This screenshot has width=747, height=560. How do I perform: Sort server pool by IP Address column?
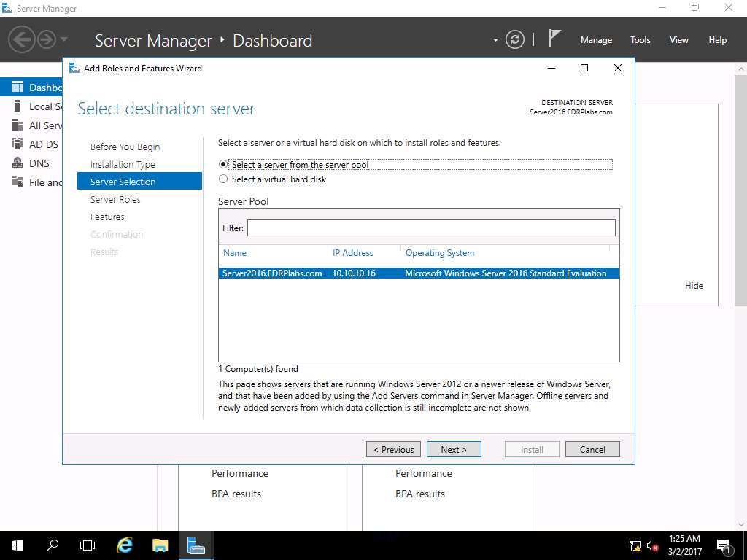353,253
